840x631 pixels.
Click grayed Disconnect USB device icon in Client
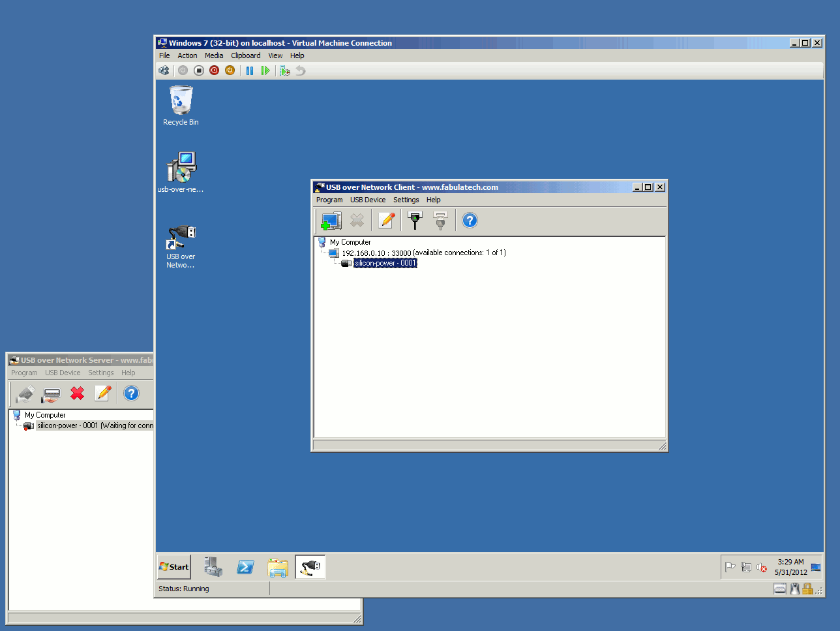441,221
